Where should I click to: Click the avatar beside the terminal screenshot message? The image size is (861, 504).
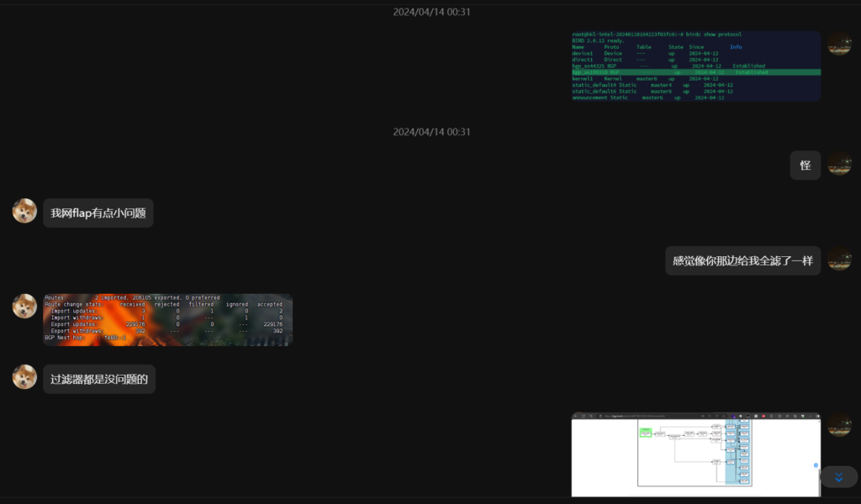(x=840, y=43)
